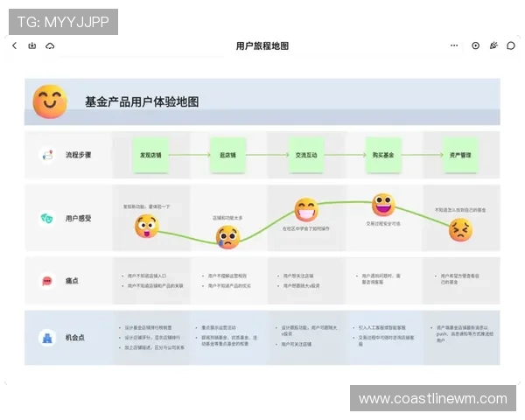The width and height of the screenshot is (525, 420).
Task: Select the green sticky note 发现店铺
Action: tap(150, 155)
